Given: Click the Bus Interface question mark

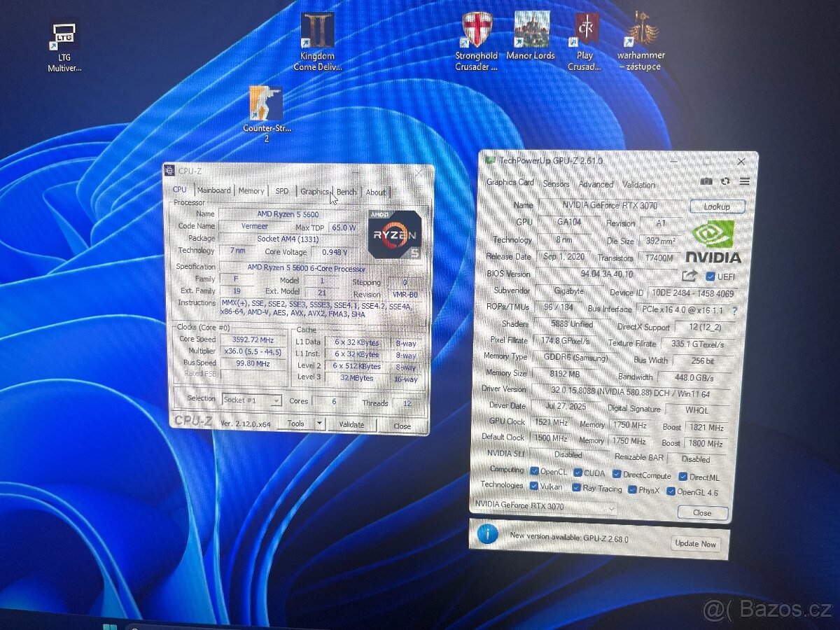Looking at the screenshot, I should 734,310.
